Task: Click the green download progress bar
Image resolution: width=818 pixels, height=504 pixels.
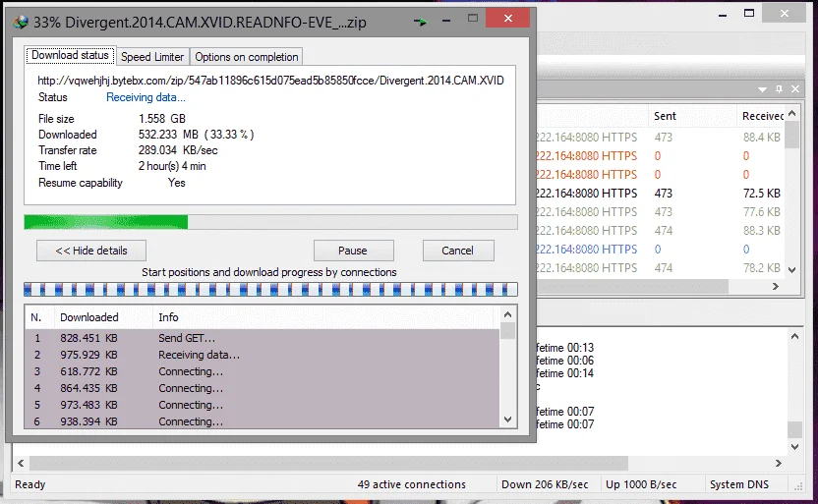Action: pyautogui.click(x=270, y=222)
